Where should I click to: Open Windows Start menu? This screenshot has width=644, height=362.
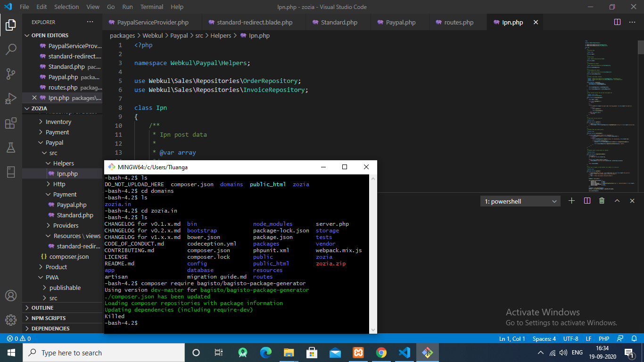(11, 353)
